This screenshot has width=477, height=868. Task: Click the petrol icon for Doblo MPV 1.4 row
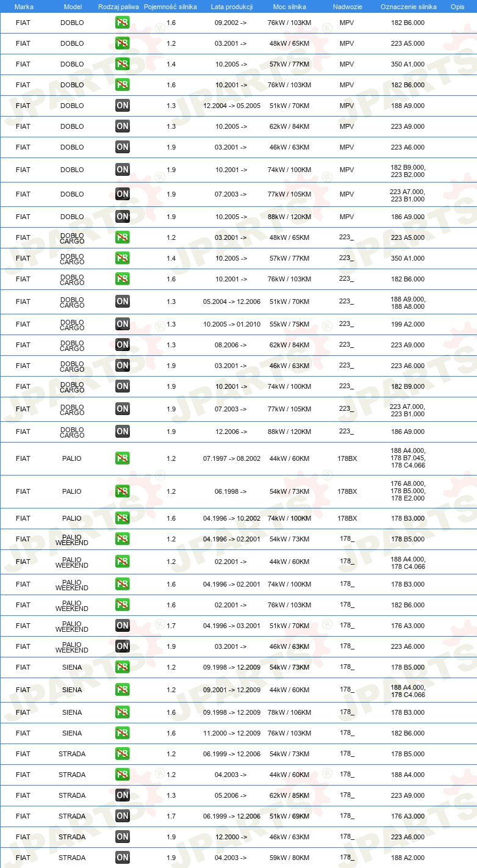point(123,64)
